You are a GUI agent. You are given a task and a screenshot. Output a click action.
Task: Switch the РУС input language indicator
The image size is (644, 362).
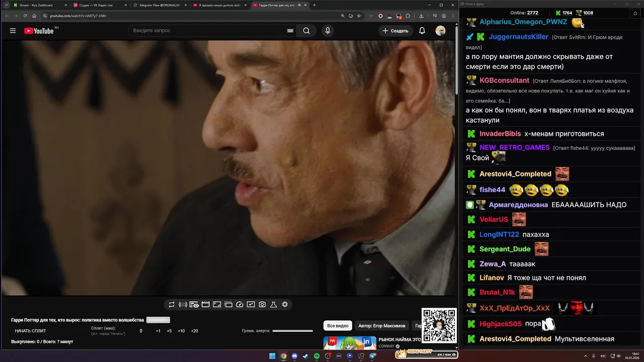(603, 356)
